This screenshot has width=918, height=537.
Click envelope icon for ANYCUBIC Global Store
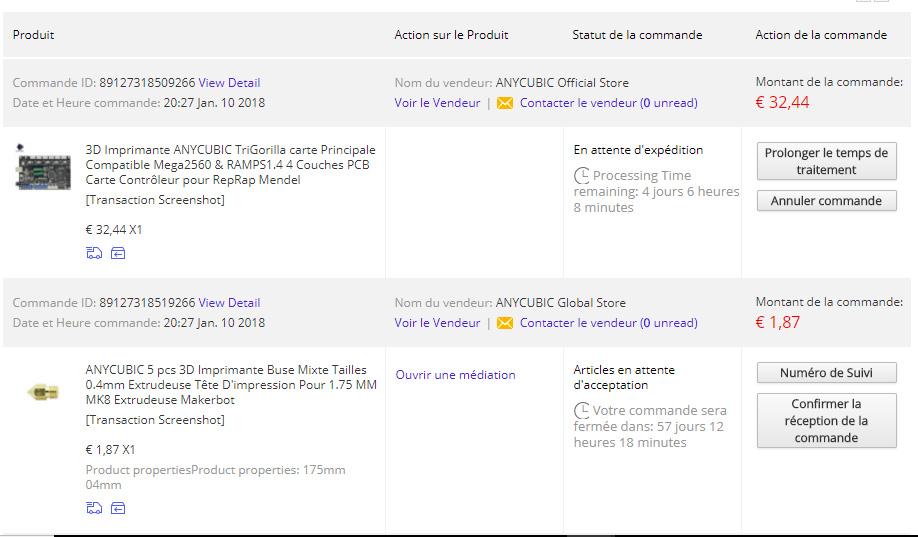(505, 323)
